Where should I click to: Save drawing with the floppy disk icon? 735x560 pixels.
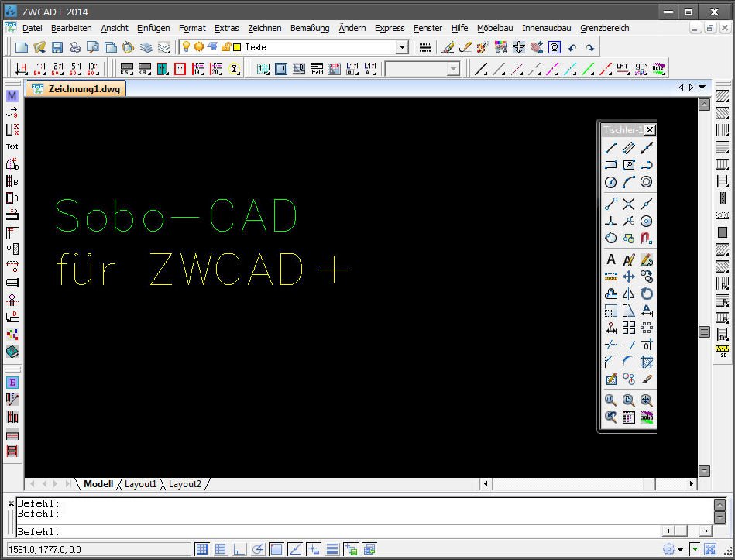[57, 47]
